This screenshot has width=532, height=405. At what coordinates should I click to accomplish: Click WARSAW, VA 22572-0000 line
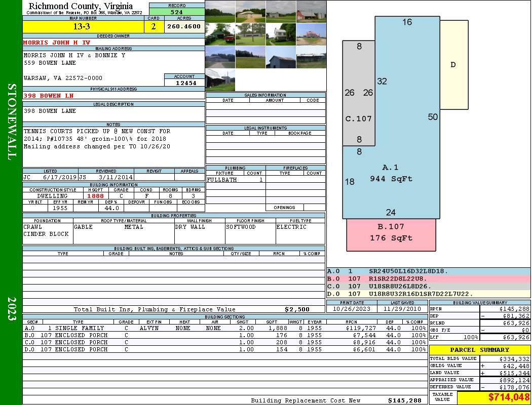(63, 78)
